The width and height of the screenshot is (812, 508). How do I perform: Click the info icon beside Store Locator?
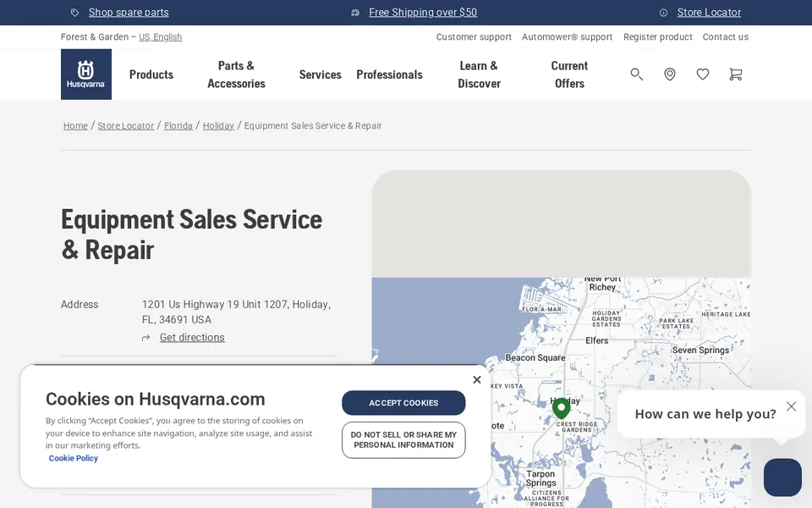(663, 13)
